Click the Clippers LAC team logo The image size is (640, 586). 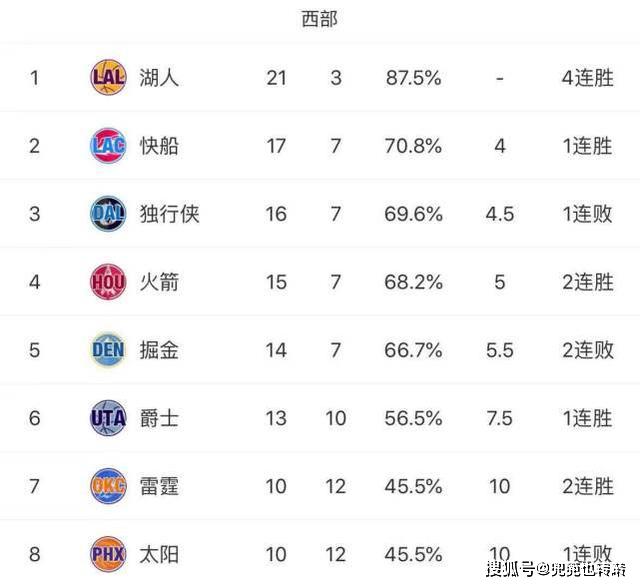(x=108, y=146)
